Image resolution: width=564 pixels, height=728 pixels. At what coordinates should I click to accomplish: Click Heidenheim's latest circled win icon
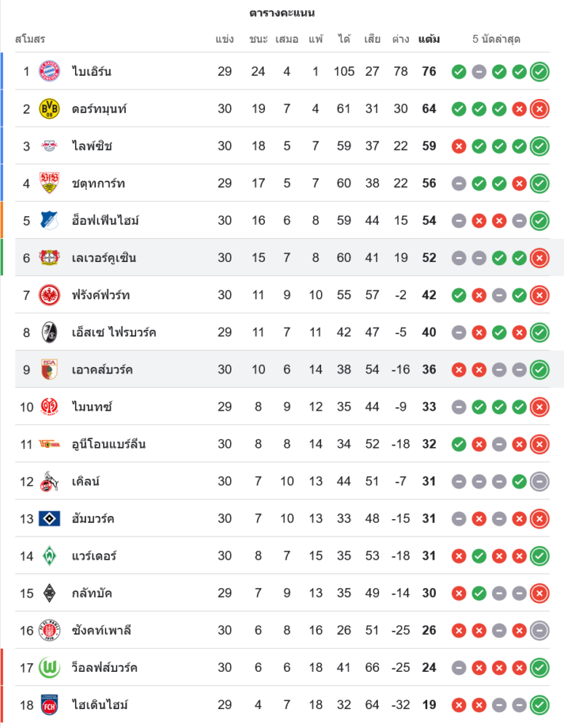point(539,705)
